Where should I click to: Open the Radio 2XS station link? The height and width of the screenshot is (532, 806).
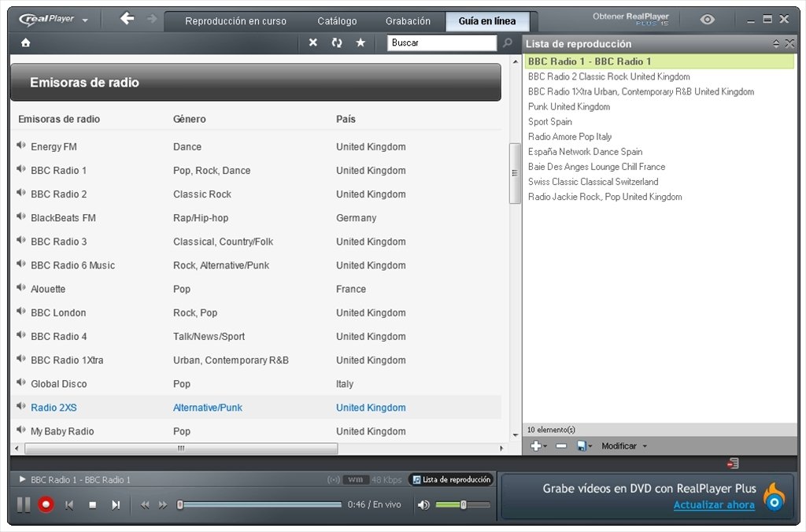(x=54, y=408)
